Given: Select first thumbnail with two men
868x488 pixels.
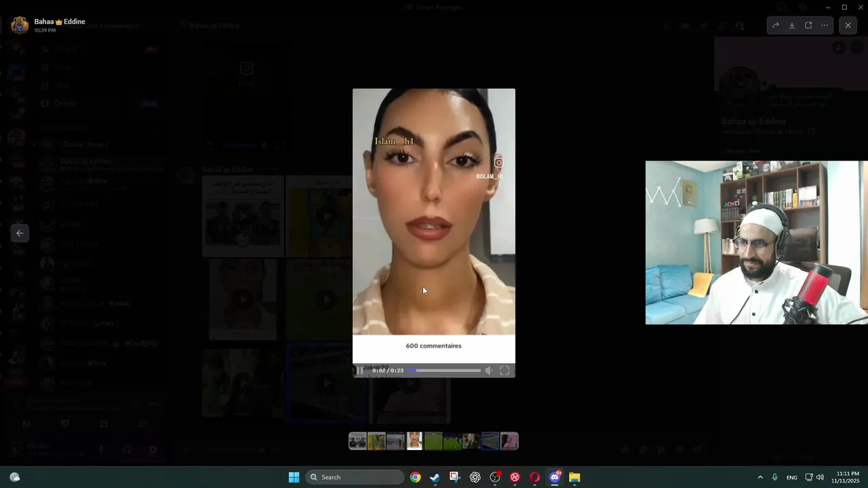Looking at the screenshot, I should coord(357,441).
